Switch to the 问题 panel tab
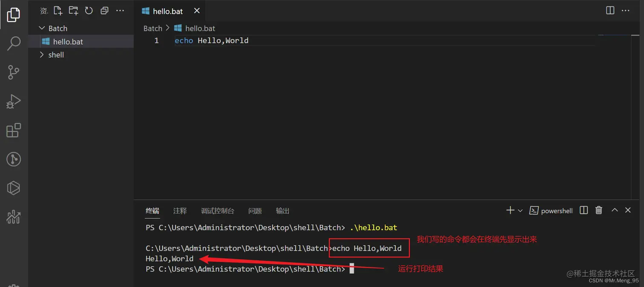This screenshot has height=287, width=644. (255, 211)
